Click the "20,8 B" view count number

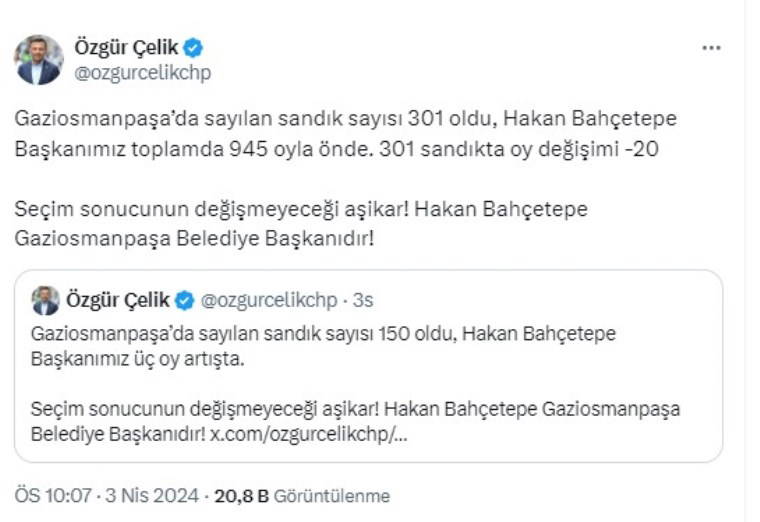click(238, 496)
